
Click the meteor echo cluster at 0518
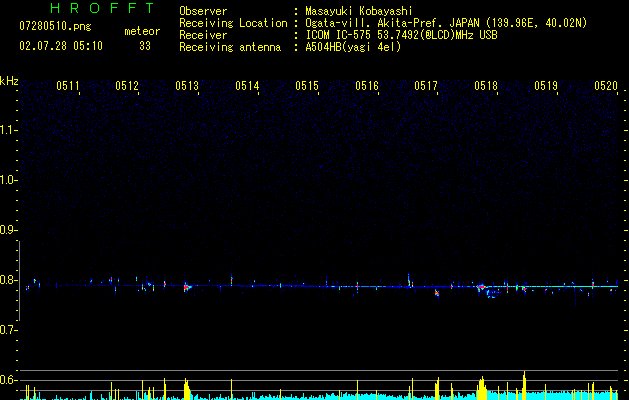pos(482,287)
